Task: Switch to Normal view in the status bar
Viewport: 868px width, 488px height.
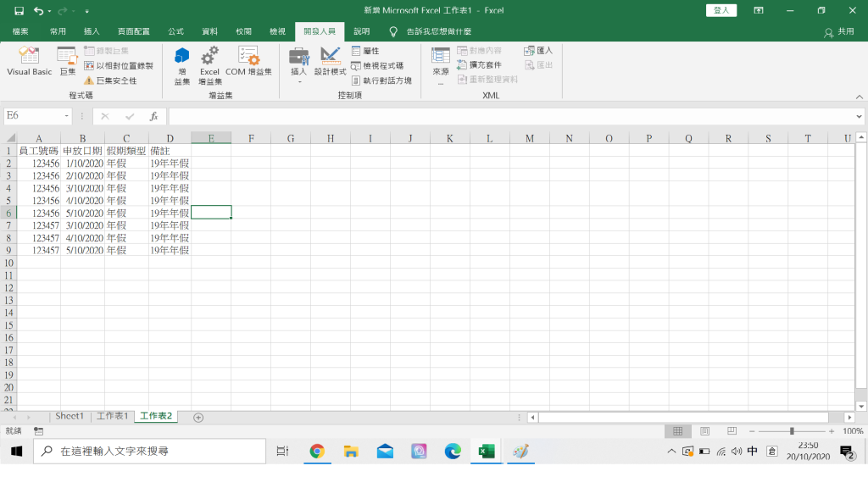Action: (x=677, y=431)
